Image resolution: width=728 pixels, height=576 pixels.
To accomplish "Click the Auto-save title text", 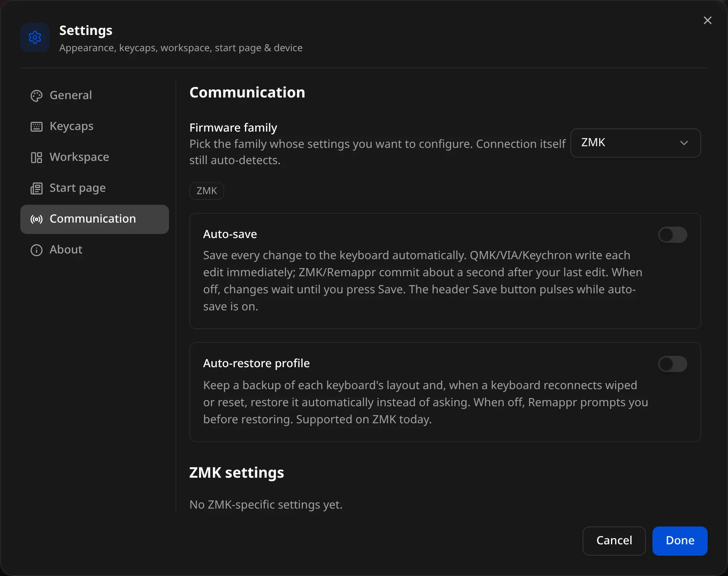I will coord(230,234).
